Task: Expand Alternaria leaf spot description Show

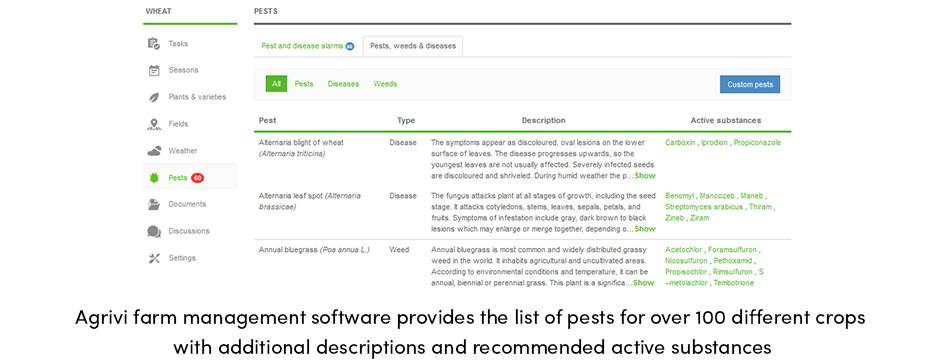Action: [645, 229]
